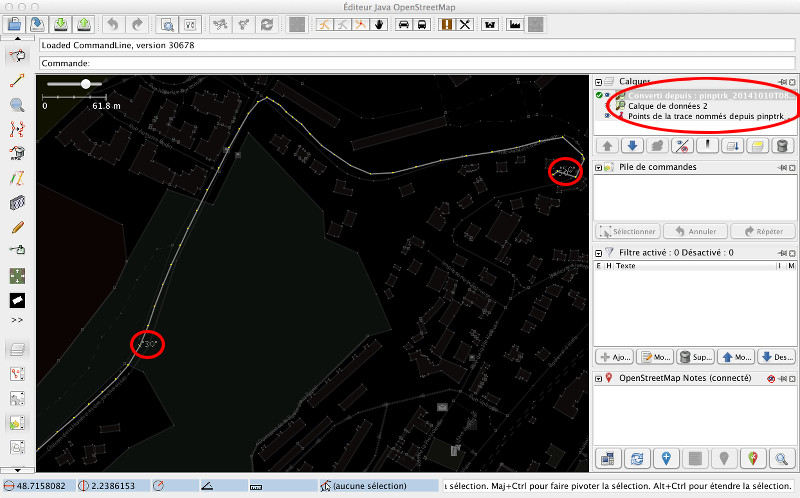Viewport: 800px width, 498px height.
Task: Click the restaurant fork-knife preset icon
Action: pyautogui.click(x=465, y=24)
